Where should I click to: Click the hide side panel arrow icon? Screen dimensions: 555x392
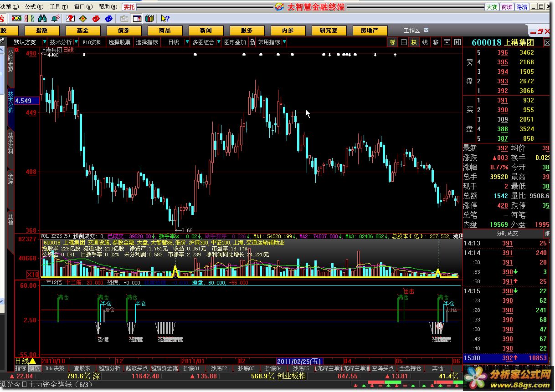(457, 42)
